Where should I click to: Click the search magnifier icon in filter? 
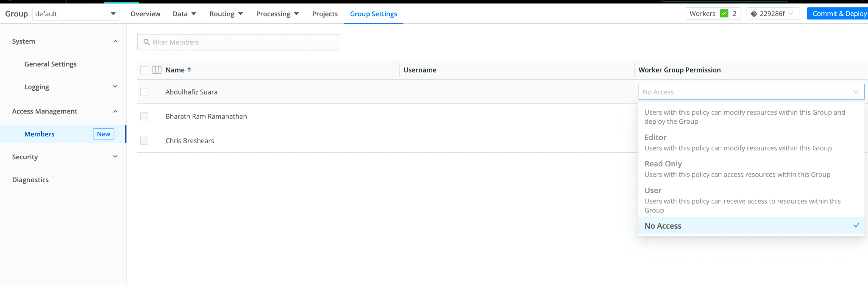(x=147, y=42)
